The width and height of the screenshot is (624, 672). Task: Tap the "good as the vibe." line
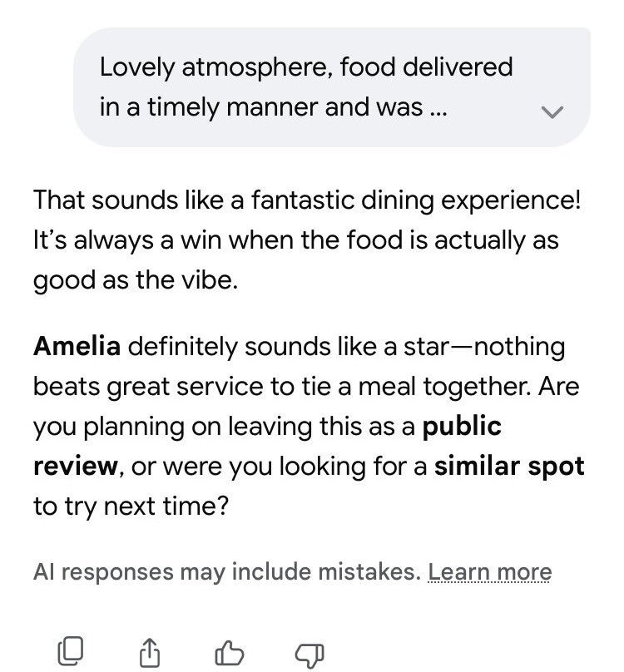click(136, 280)
